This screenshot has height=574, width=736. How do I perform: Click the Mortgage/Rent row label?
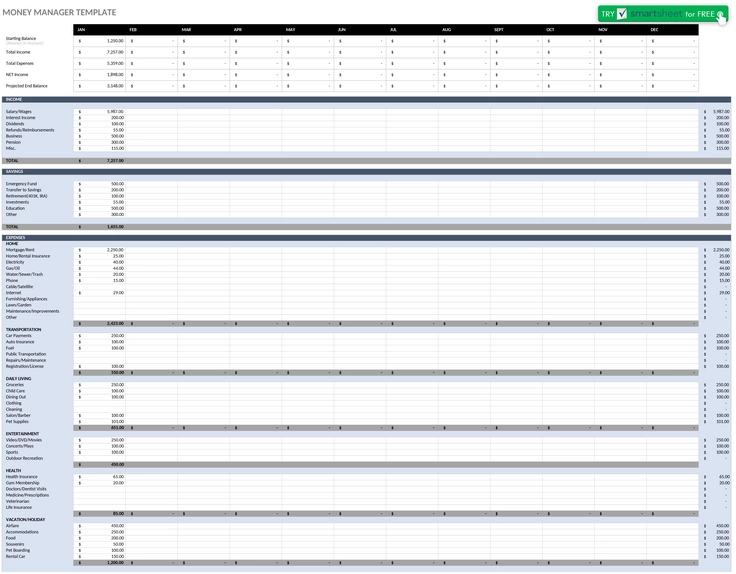pos(20,250)
